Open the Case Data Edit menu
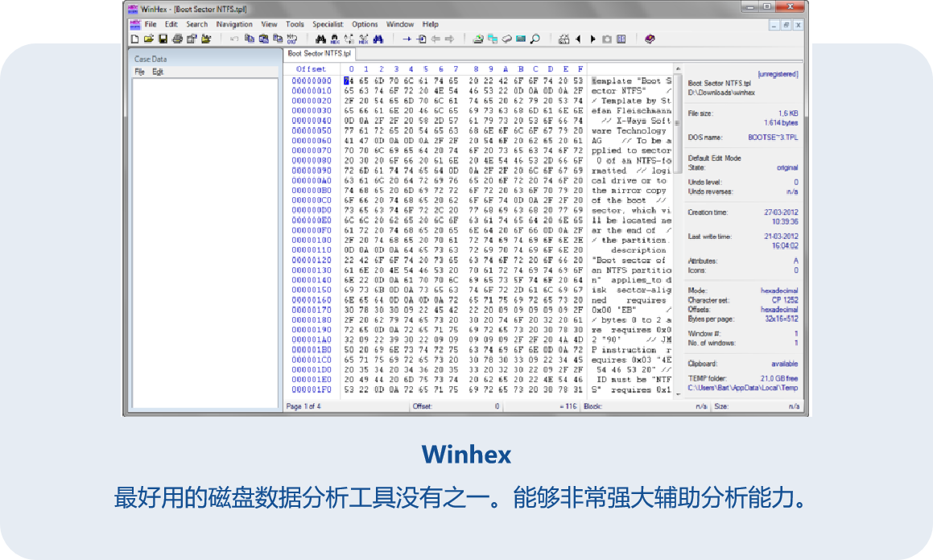 click(x=158, y=72)
